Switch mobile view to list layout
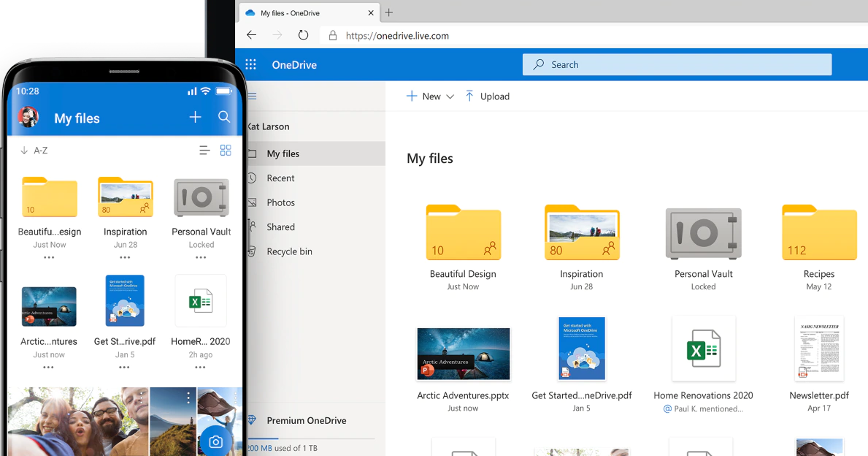This screenshot has width=868, height=456. pos(204,150)
